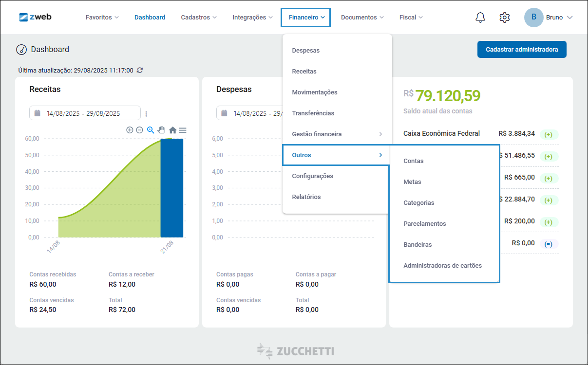Go to the Dashboard link in navigation
Screen dimensions: 588x365
click(150, 18)
